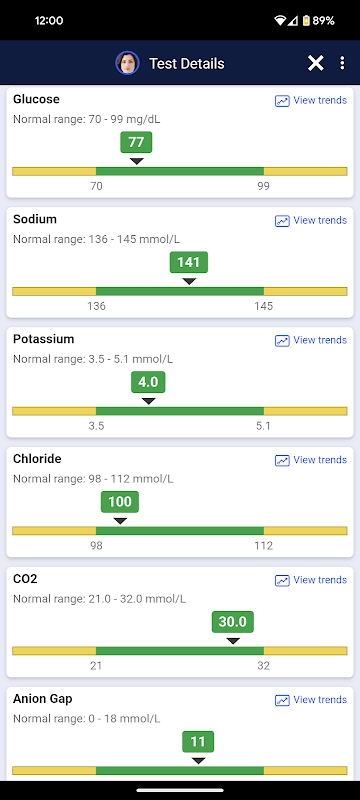This screenshot has height=800, width=360.
Task: Click the Potassium trend chart icon
Action: click(x=282, y=341)
